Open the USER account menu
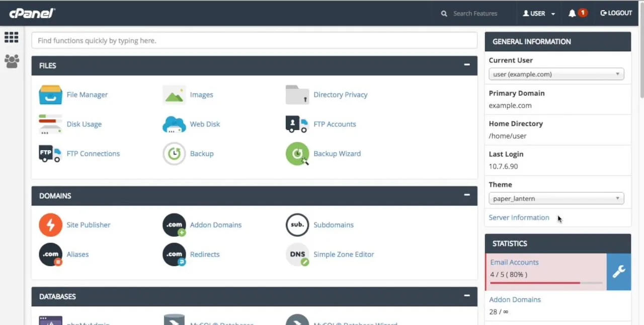The height and width of the screenshot is (325, 644). (539, 14)
